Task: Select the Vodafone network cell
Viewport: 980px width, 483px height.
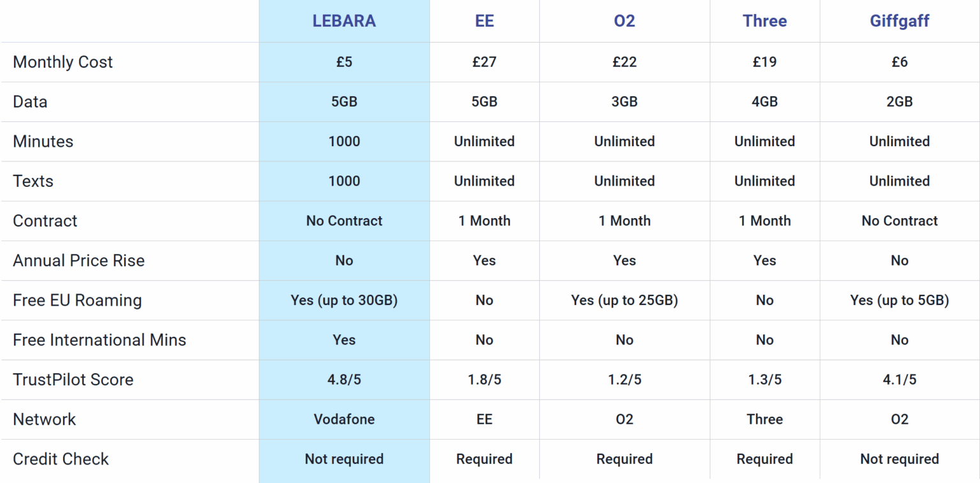Action: pos(344,419)
